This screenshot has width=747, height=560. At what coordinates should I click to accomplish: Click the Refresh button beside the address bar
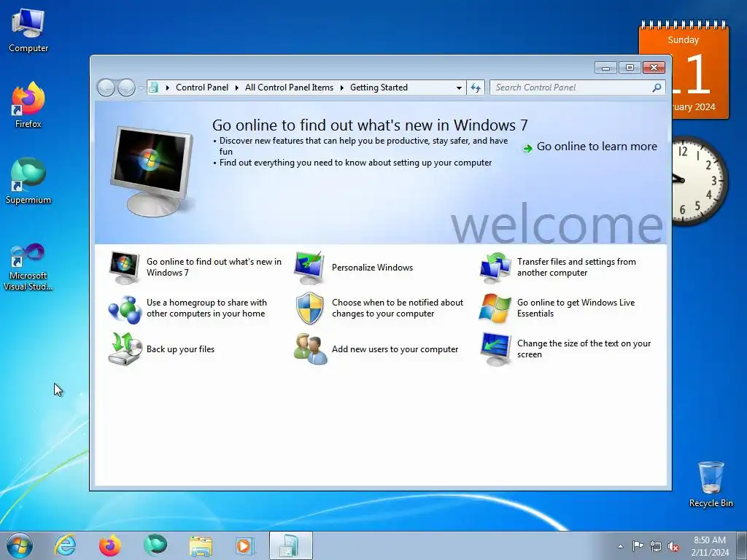click(476, 87)
